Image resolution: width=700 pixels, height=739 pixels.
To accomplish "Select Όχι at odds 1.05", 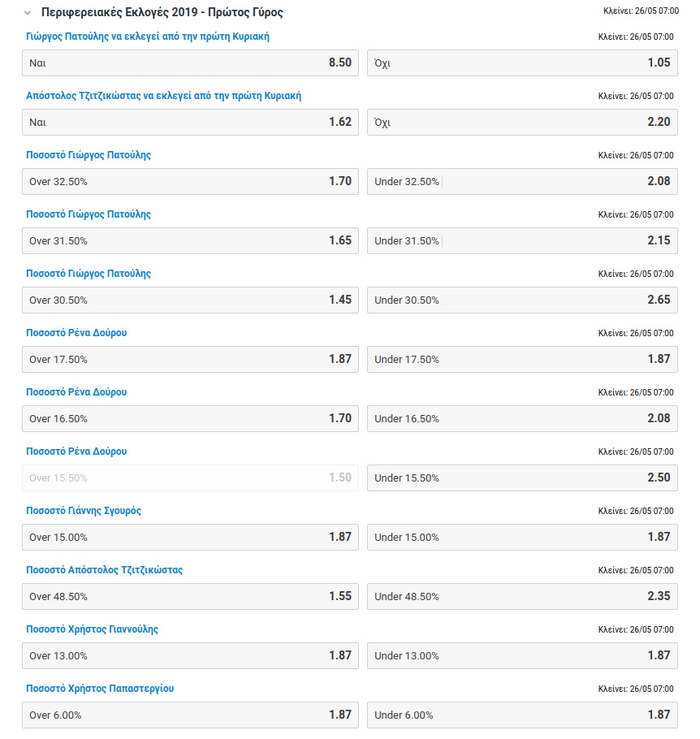I will (522, 63).
